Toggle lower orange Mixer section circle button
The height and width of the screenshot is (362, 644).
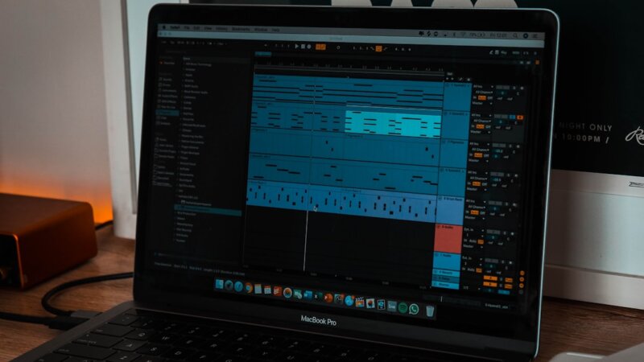522,286
